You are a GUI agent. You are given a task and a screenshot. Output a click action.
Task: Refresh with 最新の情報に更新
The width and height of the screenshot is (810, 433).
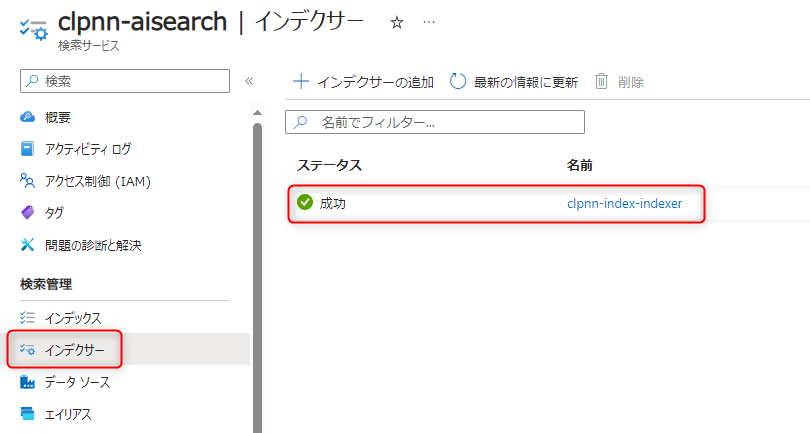pos(514,82)
